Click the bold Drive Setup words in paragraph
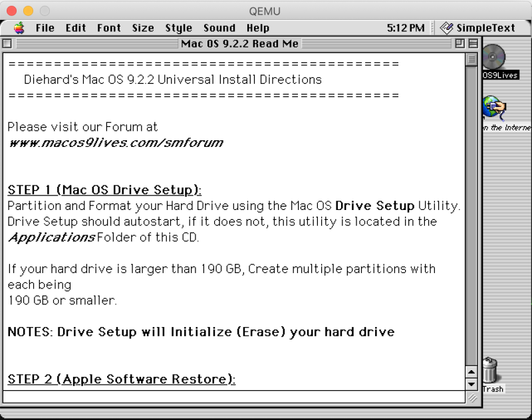The image size is (532, 420). [374, 206]
